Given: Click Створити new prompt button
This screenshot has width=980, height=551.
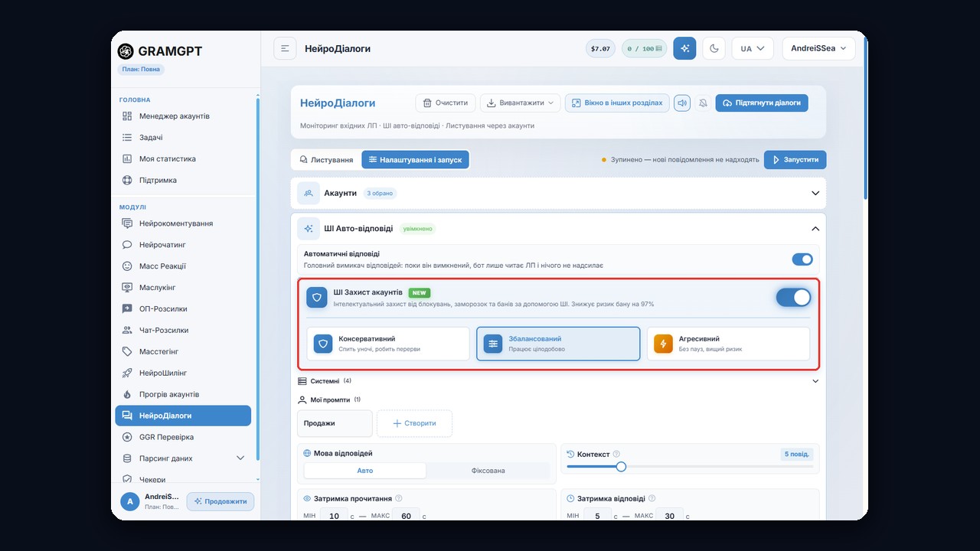Looking at the screenshot, I should [x=414, y=423].
